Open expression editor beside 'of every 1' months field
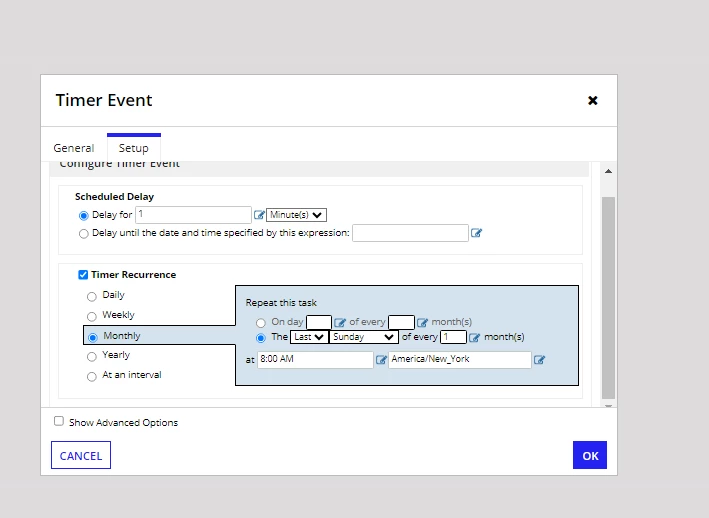The height and width of the screenshot is (518, 709). (x=474, y=337)
